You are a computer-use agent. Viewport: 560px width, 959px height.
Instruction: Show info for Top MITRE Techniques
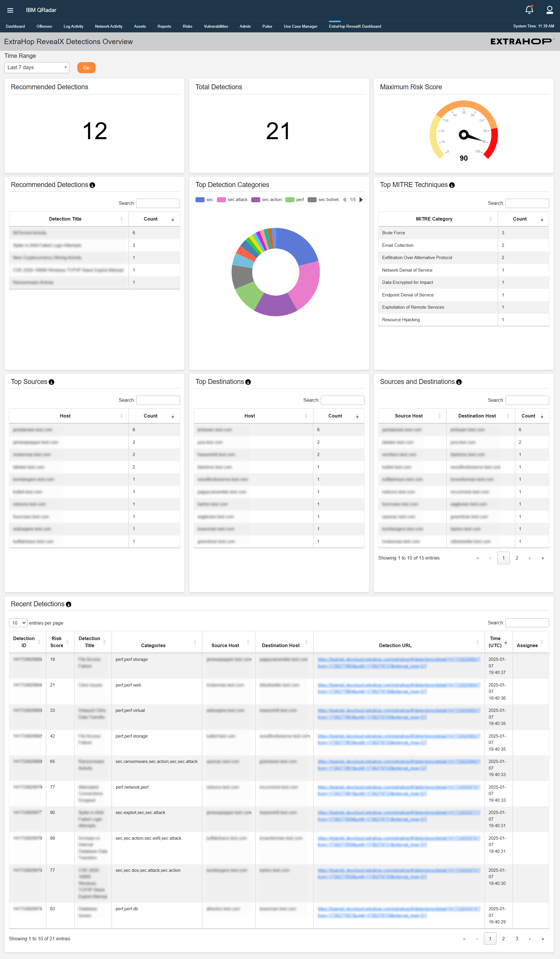coord(452,185)
